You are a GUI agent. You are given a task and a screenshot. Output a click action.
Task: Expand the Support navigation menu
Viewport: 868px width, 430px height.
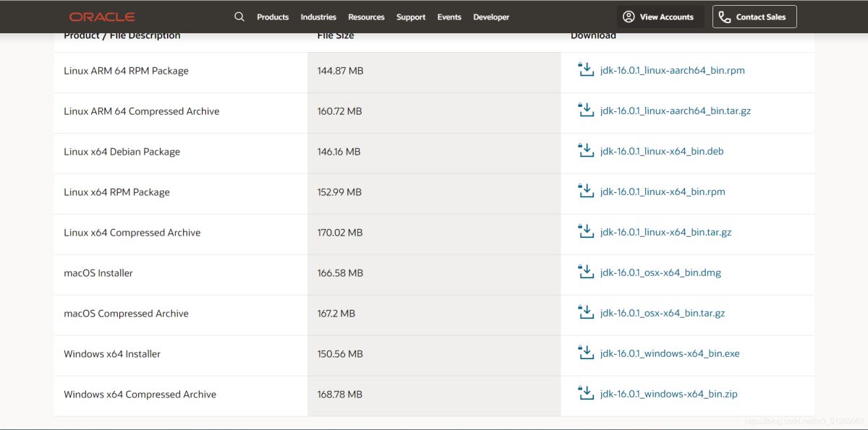(411, 17)
